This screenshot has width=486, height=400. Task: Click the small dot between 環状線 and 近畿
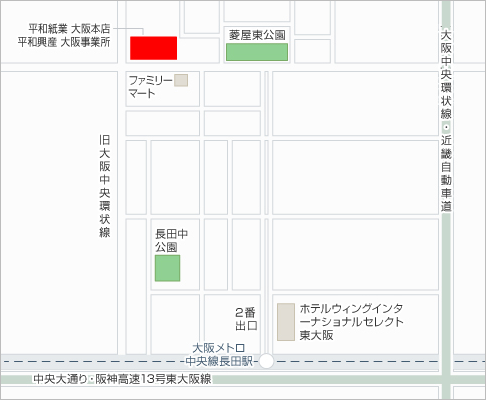click(446, 127)
